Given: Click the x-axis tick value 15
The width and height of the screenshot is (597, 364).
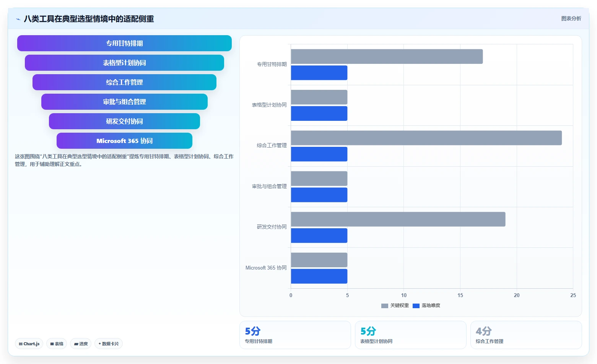Looking at the screenshot, I should point(460,295).
